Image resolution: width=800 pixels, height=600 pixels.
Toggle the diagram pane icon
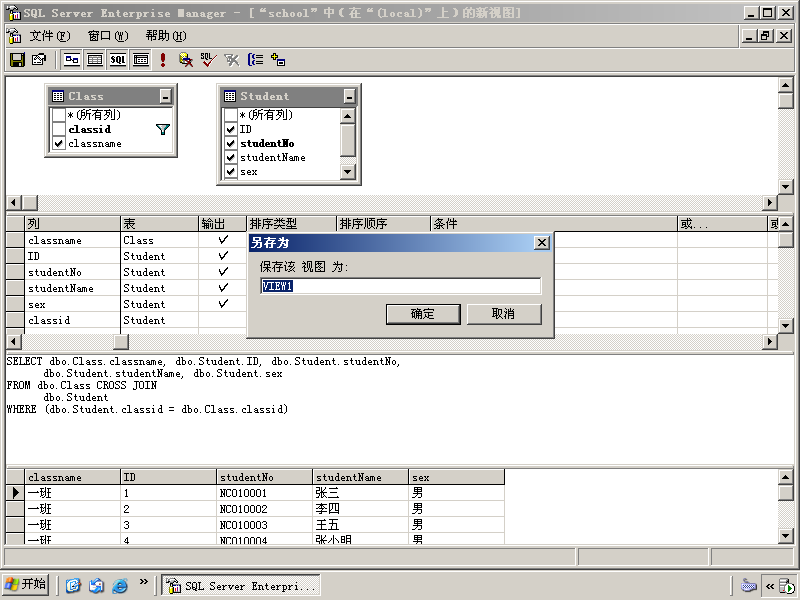tap(72, 60)
